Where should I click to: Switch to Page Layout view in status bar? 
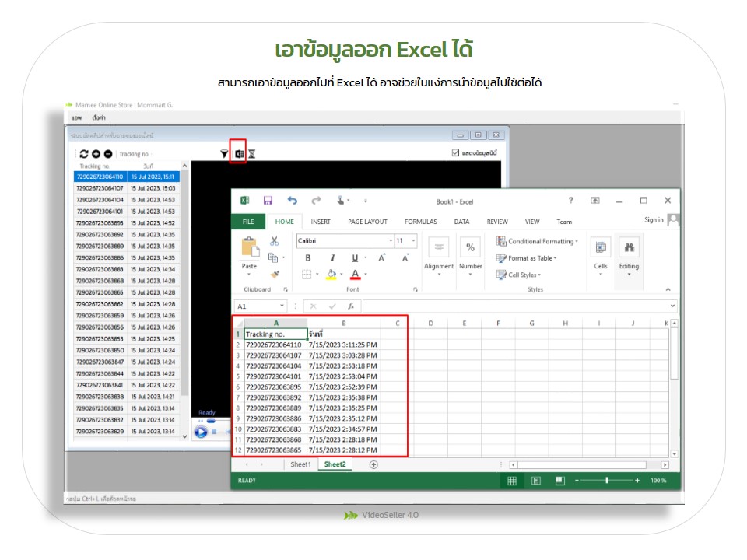(x=535, y=481)
